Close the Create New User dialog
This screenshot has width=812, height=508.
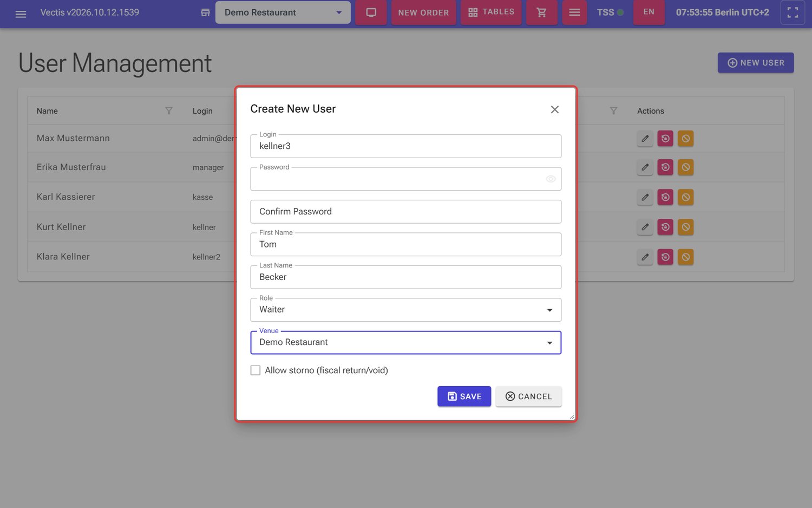(554, 109)
